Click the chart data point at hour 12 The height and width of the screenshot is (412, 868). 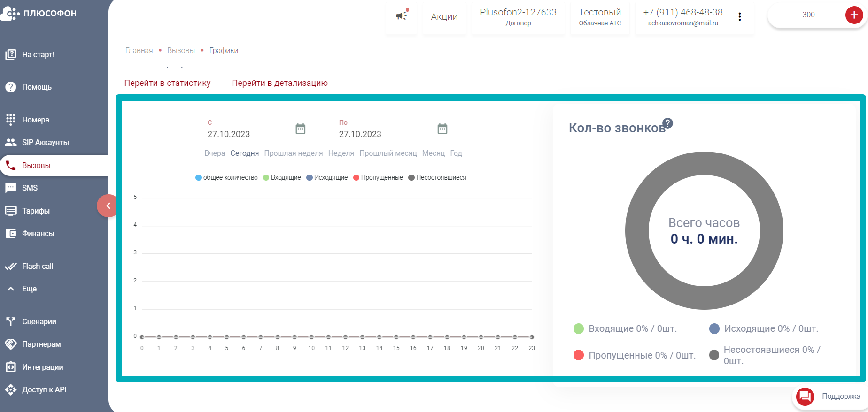(345, 337)
